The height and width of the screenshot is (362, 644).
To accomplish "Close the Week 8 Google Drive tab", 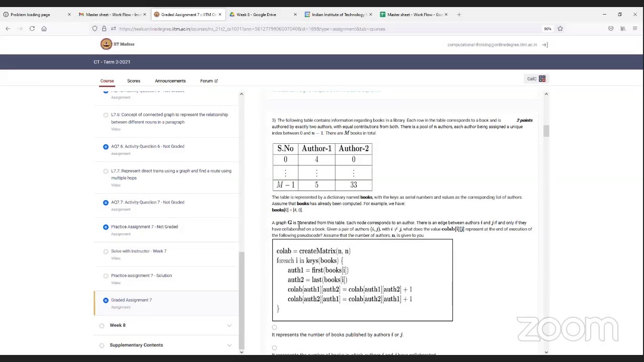I will 295,15.
